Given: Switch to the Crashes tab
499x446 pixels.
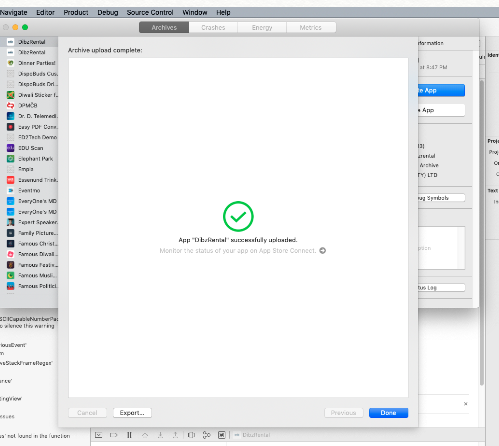Looking at the screenshot, I should tap(213, 27).
